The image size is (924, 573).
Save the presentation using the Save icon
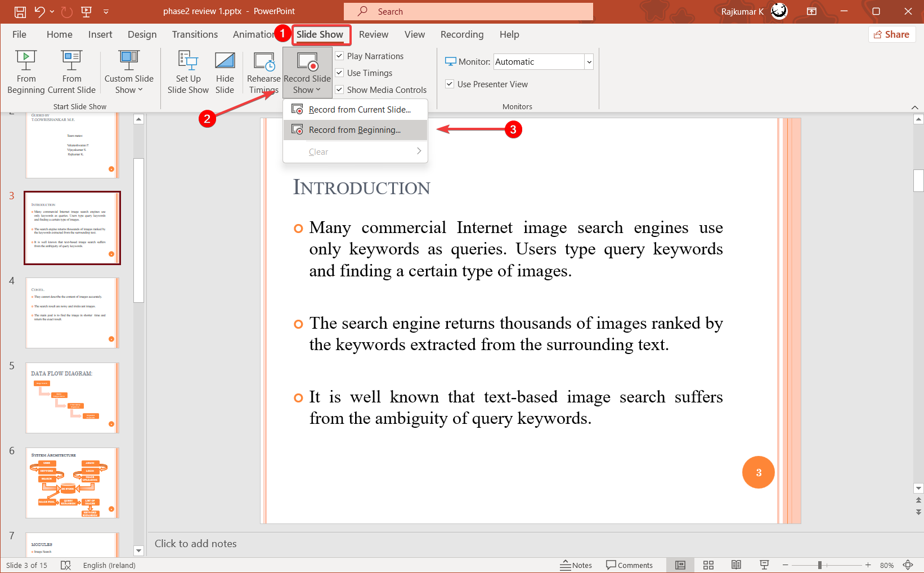20,11
